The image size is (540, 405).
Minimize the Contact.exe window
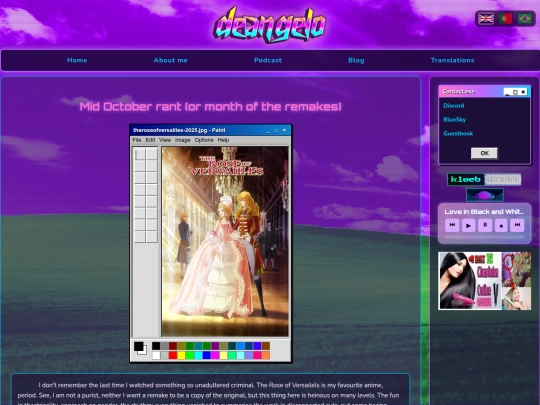coord(507,92)
